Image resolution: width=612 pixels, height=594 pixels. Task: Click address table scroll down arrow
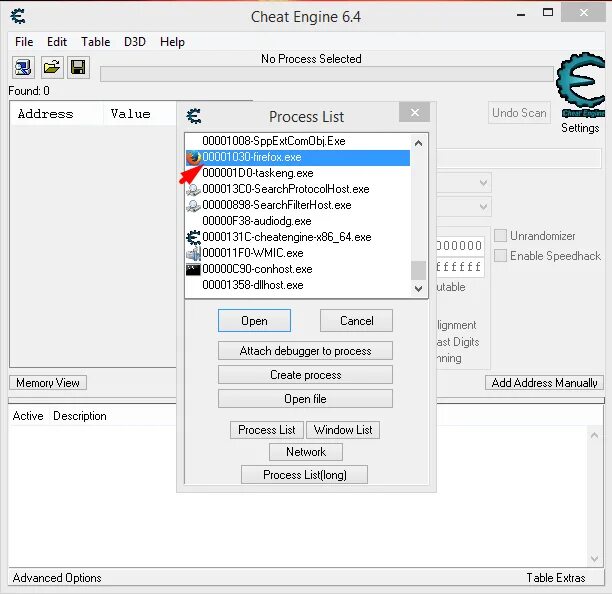click(x=594, y=559)
